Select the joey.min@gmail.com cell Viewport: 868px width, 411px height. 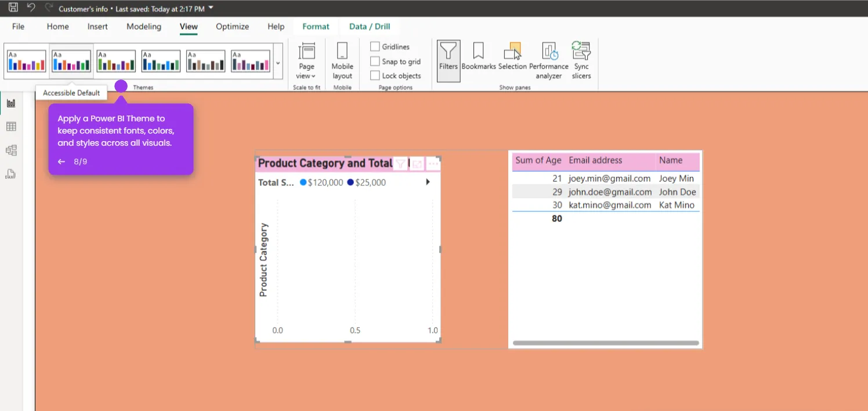(x=610, y=179)
